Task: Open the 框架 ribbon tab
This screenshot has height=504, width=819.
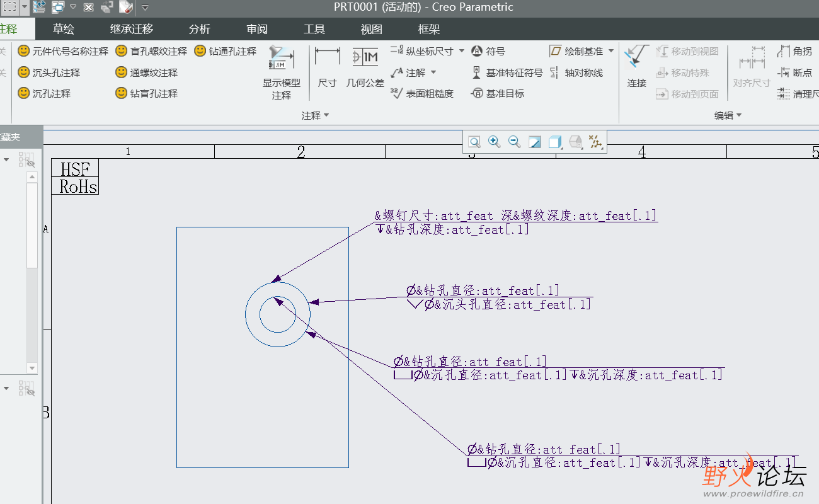Action: [x=429, y=29]
